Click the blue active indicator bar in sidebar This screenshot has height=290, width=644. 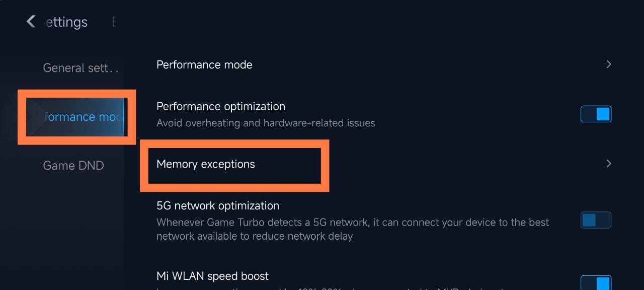[x=124, y=117]
